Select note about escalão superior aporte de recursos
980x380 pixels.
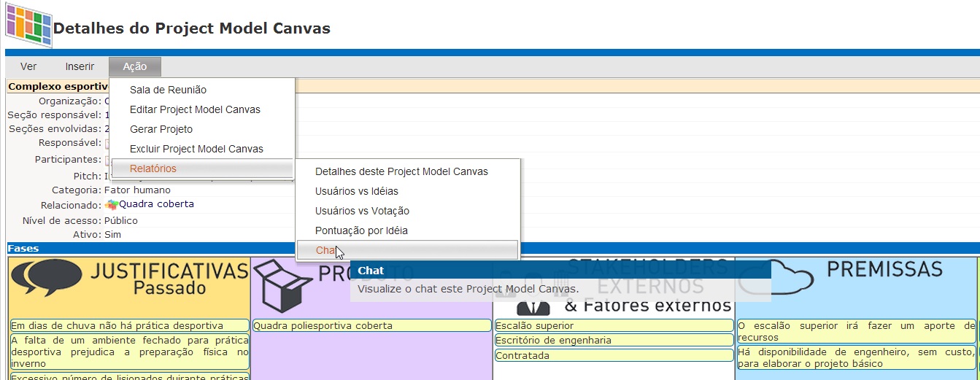click(856, 332)
